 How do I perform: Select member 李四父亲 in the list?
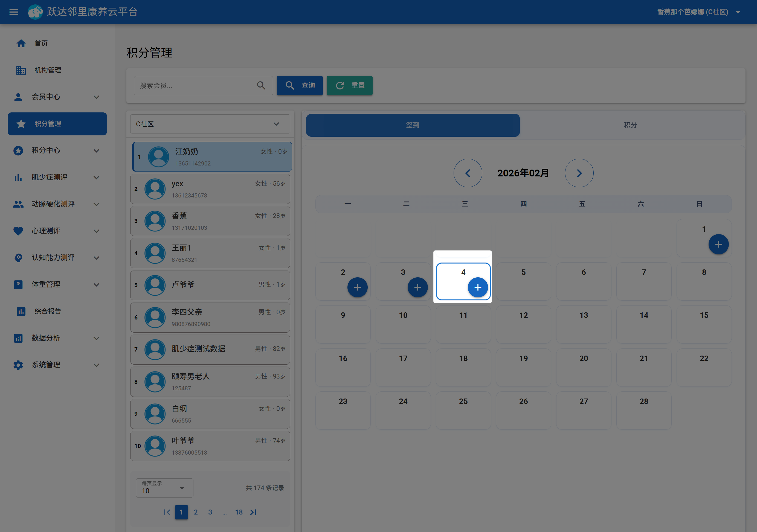[210, 317]
